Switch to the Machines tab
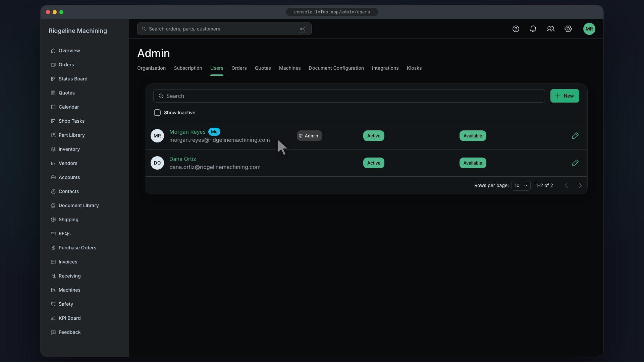 pos(290,68)
